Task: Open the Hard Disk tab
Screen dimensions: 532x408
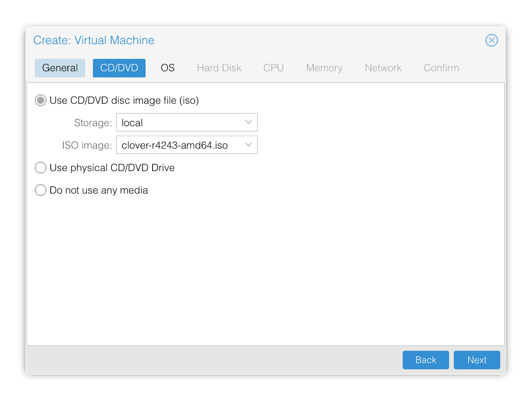Action: click(x=219, y=68)
